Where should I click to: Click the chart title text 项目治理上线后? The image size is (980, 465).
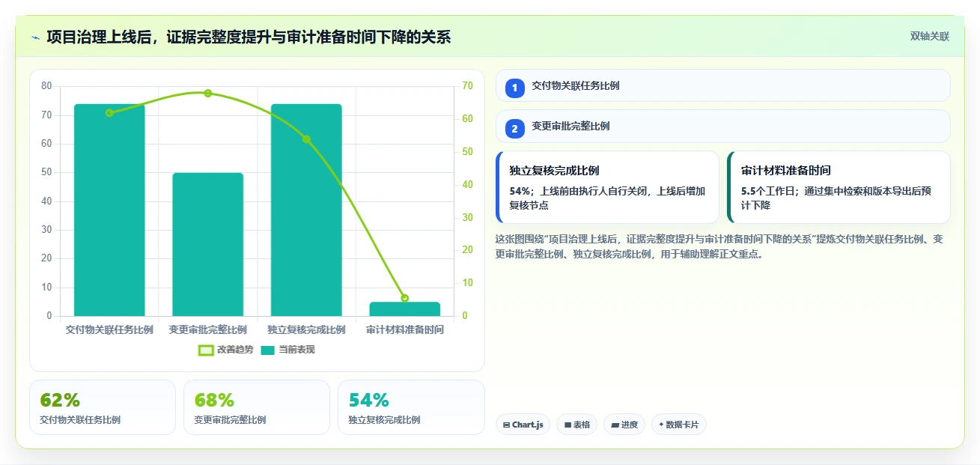pos(99,37)
